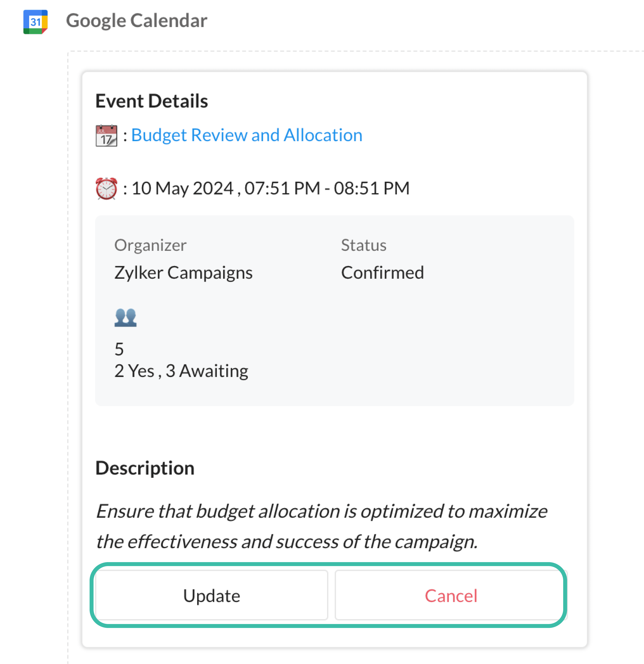Click the Description heading
Viewport: 644px width, 664px height.
[x=145, y=468]
